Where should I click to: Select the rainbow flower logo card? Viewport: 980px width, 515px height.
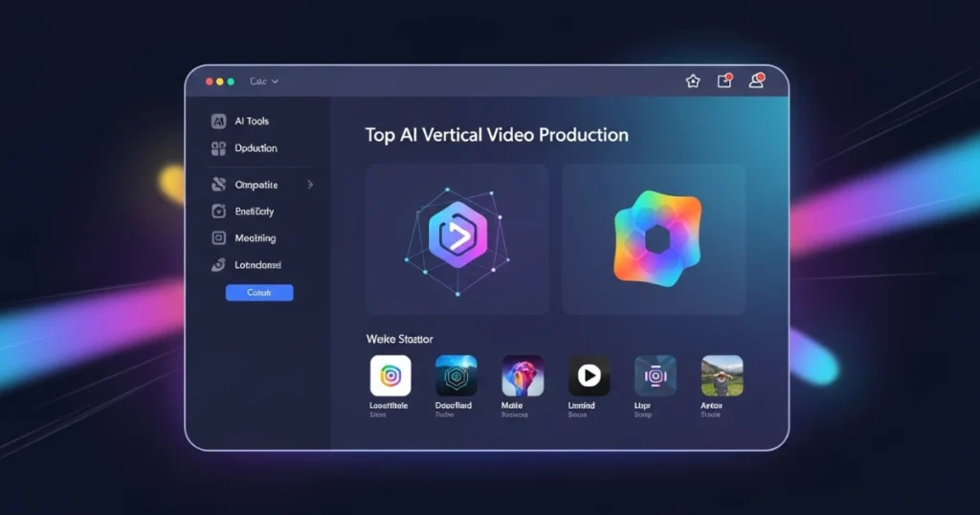pyautogui.click(x=654, y=238)
